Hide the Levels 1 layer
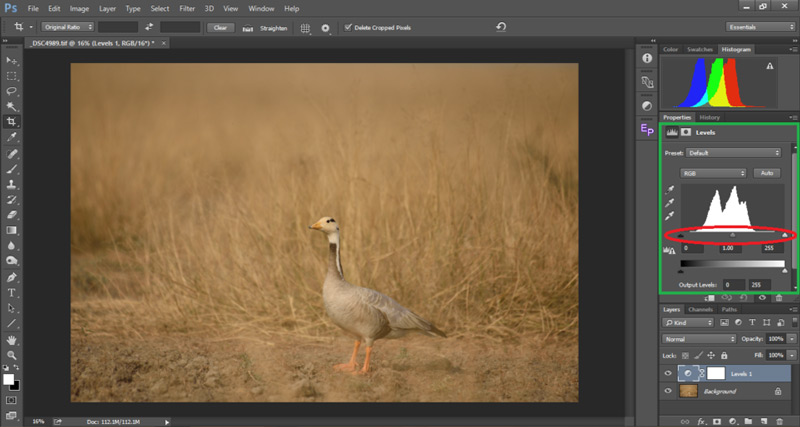 669,372
